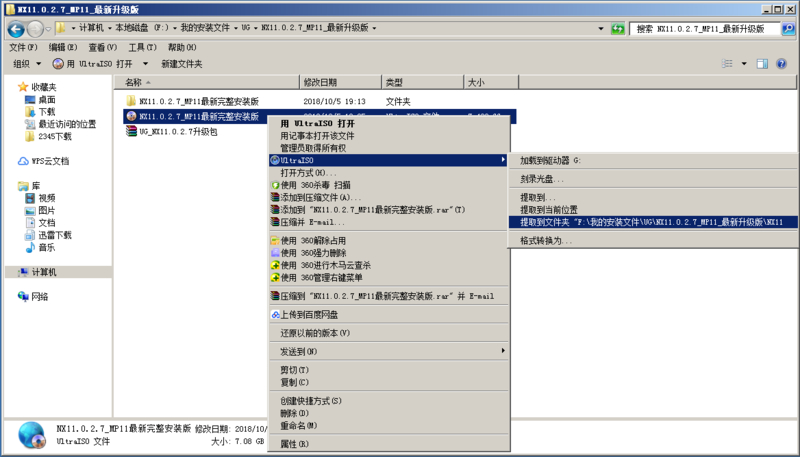
Task: Click the green refresh icon by address bar
Action: click(x=618, y=29)
